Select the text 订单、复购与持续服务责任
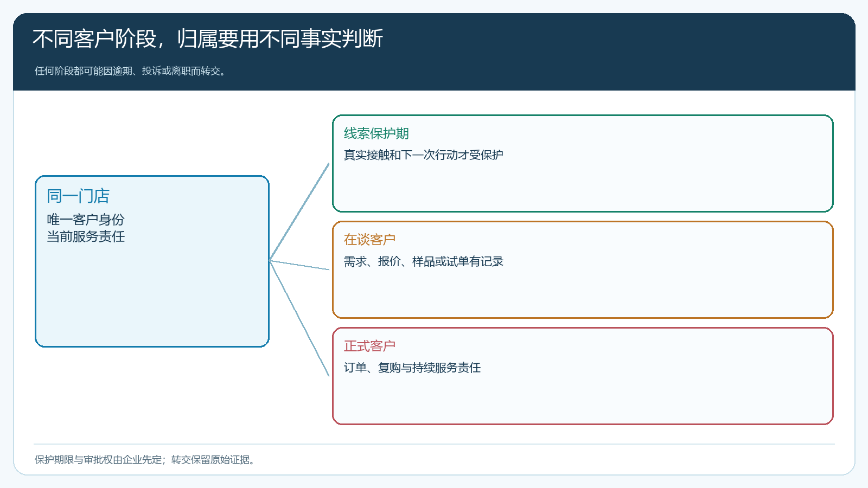This screenshot has width=868, height=488. 412,368
